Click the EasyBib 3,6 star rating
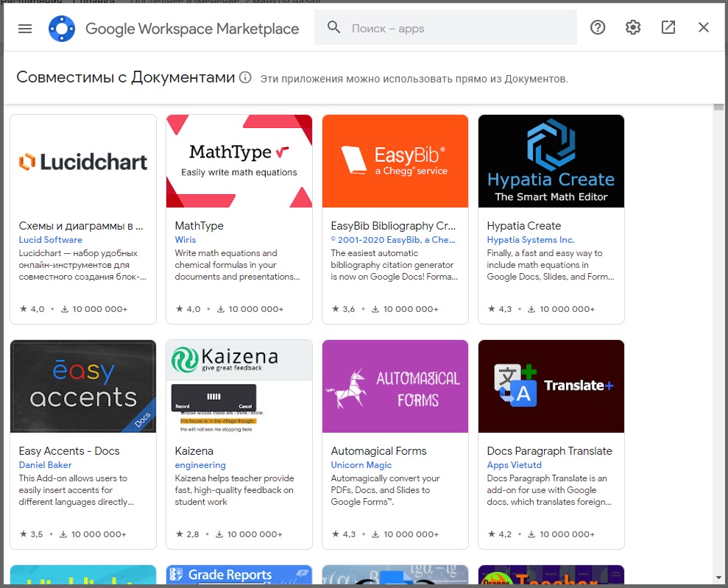This screenshot has width=728, height=588. tap(343, 309)
